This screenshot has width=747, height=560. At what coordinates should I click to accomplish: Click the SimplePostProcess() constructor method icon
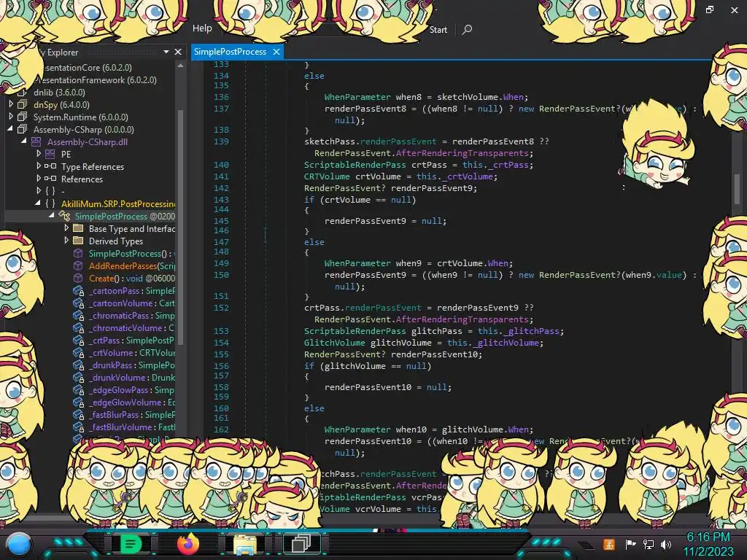(78, 253)
